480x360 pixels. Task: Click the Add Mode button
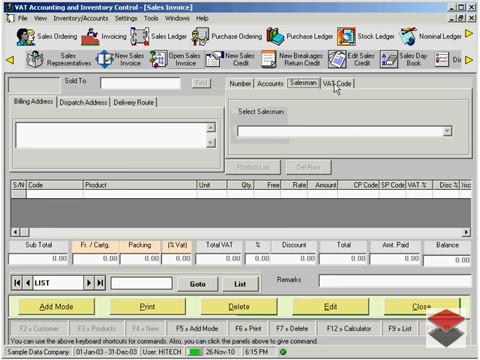pyautogui.click(x=56, y=307)
